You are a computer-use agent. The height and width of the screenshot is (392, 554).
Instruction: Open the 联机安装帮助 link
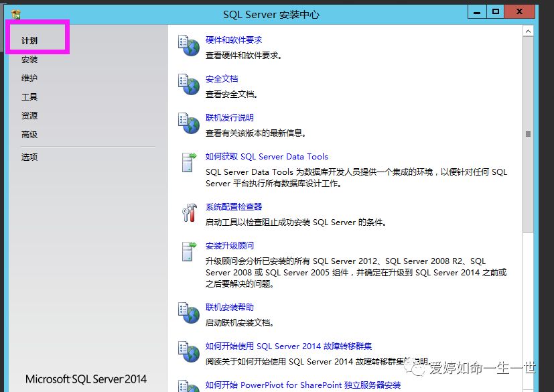tap(229, 307)
